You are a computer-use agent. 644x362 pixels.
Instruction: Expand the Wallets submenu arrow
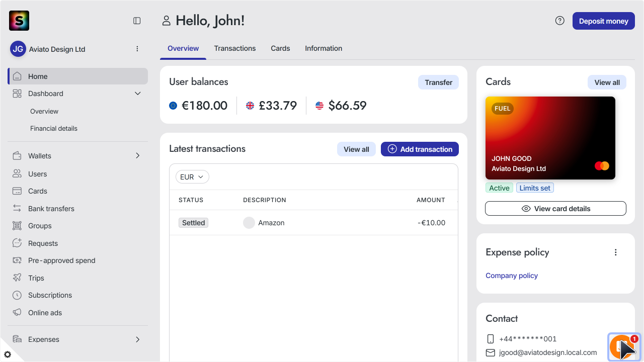click(138, 156)
